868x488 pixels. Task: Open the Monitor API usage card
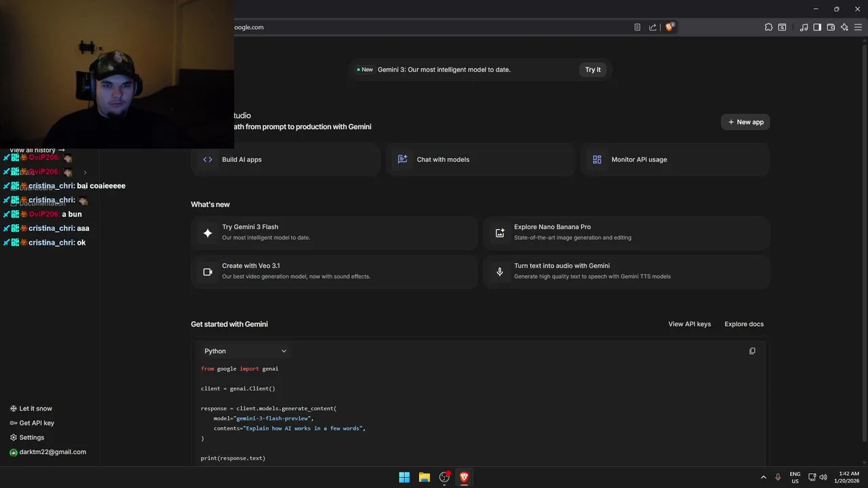tap(675, 159)
